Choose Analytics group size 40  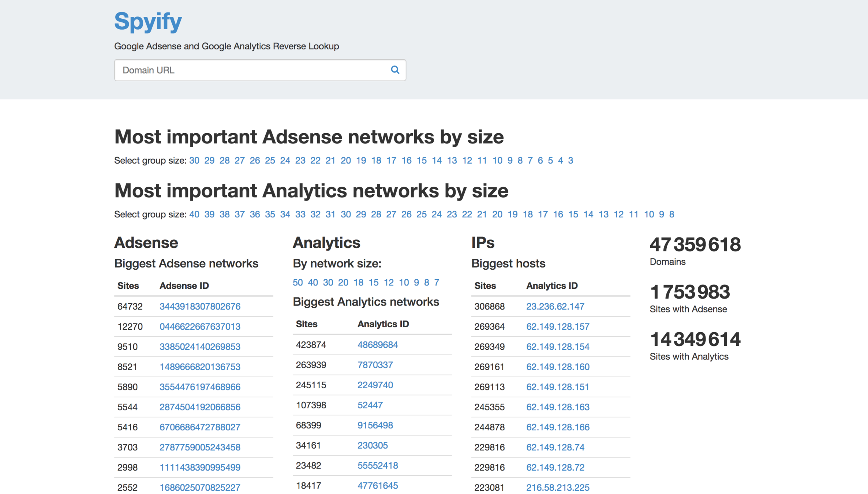(194, 214)
